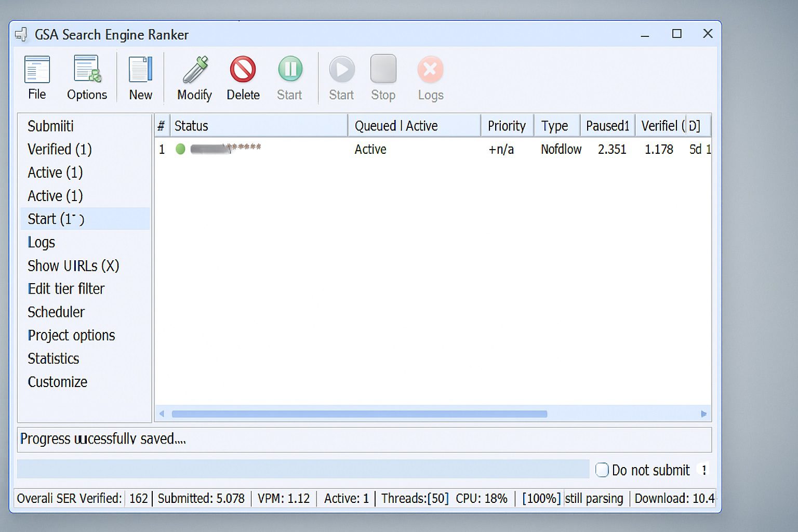
Task: Click the Verifiel column header
Action: click(660, 126)
